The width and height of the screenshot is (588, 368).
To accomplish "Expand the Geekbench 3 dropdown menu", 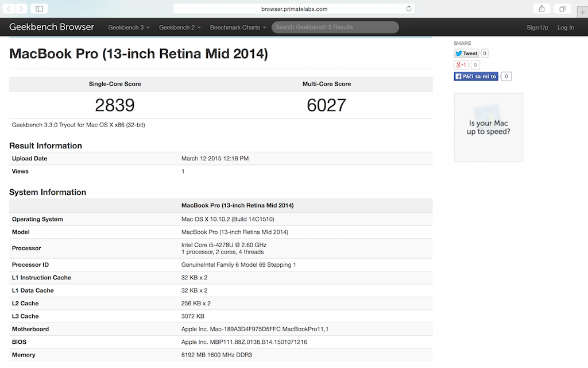I will coord(129,28).
